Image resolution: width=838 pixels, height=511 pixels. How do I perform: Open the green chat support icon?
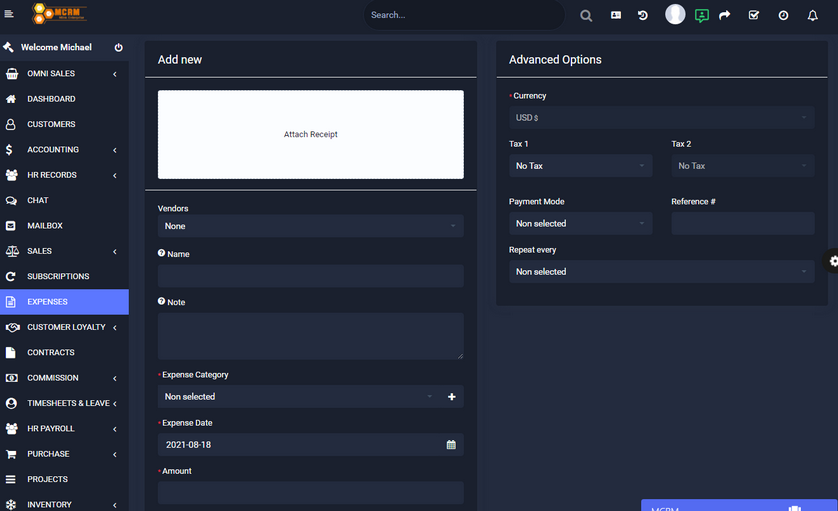tap(701, 15)
